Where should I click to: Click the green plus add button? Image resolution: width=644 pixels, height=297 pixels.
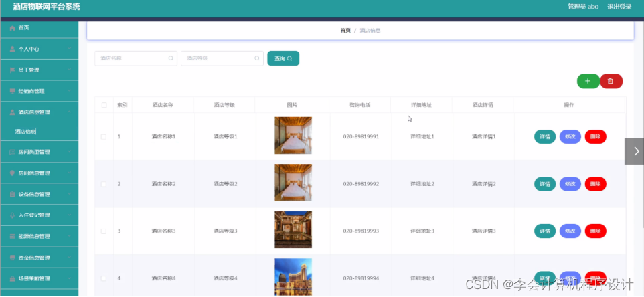[x=588, y=81]
